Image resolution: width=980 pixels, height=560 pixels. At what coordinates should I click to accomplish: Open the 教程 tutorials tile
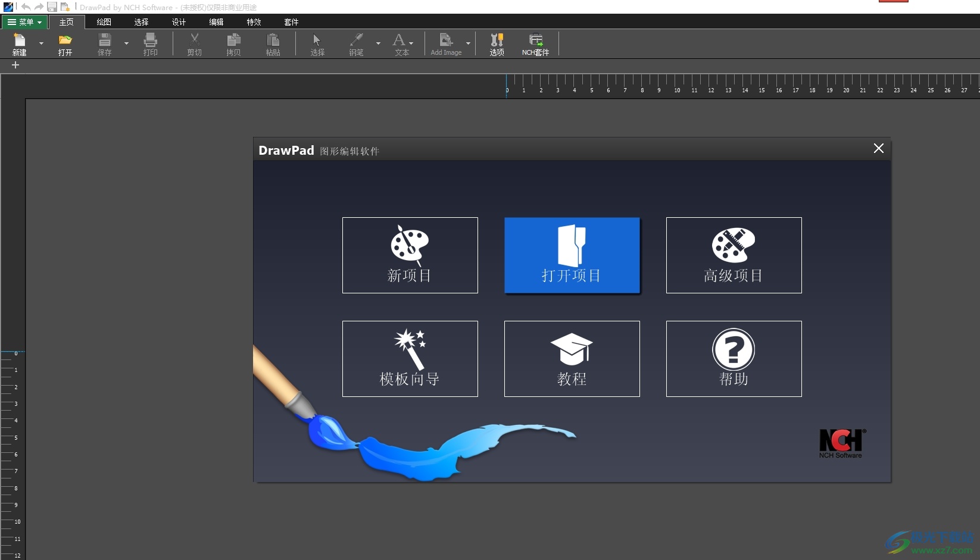[x=572, y=358]
